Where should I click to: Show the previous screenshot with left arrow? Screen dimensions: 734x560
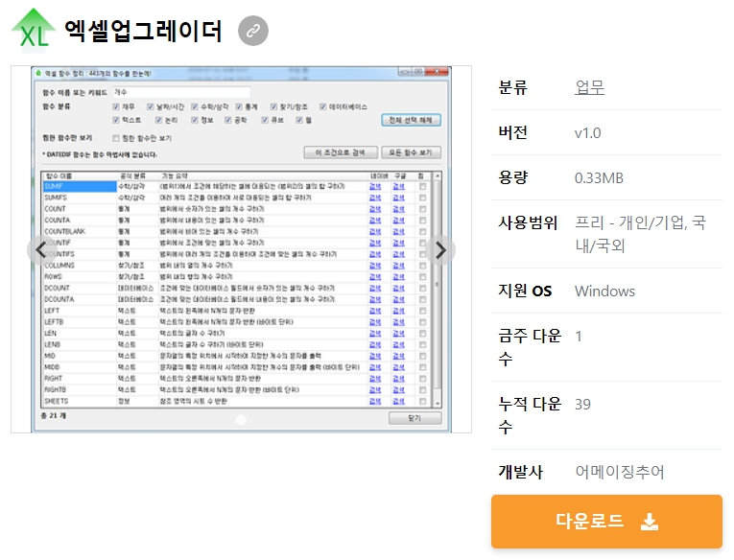[41, 250]
